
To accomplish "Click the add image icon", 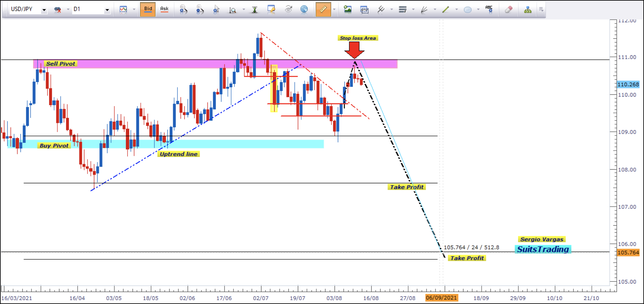I will pyautogui.click(x=348, y=9).
